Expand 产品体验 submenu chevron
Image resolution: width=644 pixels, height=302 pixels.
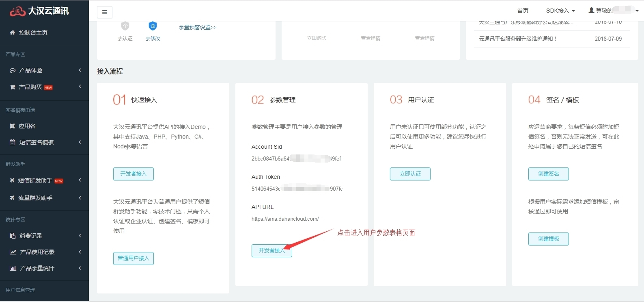click(x=80, y=70)
